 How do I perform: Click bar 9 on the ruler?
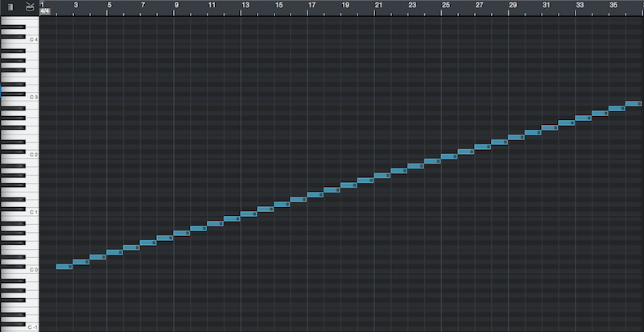click(x=176, y=5)
